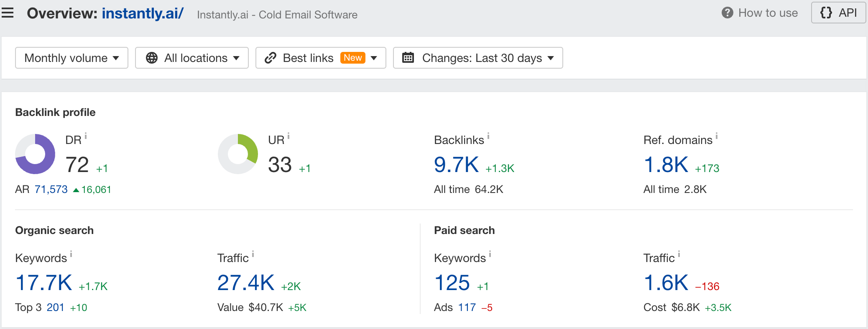Image resolution: width=868 pixels, height=329 pixels.
Task: Click the AR rank 71,573 link
Action: (51, 190)
